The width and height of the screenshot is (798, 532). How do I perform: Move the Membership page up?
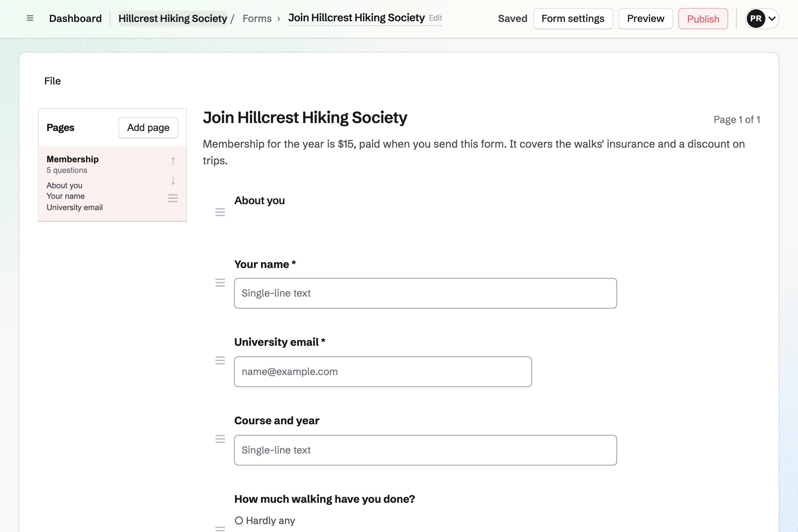tap(173, 161)
